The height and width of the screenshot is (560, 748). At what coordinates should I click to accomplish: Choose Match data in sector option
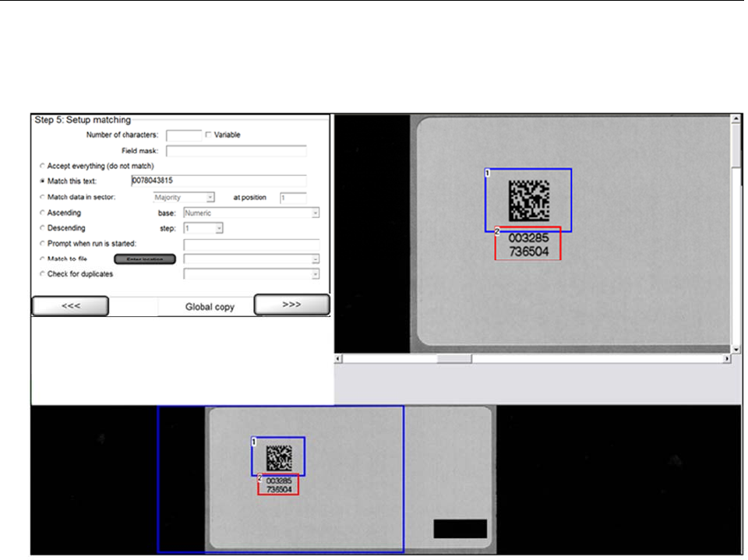tap(42, 197)
